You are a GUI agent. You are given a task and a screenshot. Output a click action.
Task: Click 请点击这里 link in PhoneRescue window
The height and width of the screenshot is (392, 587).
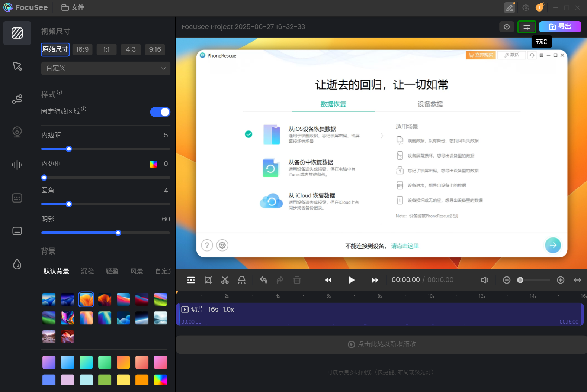click(405, 246)
